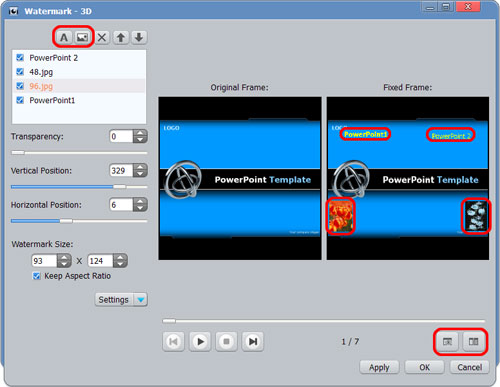Viewport: 500px width, 387px height.
Task: Move watermark down with the down arrow
Action: point(139,37)
